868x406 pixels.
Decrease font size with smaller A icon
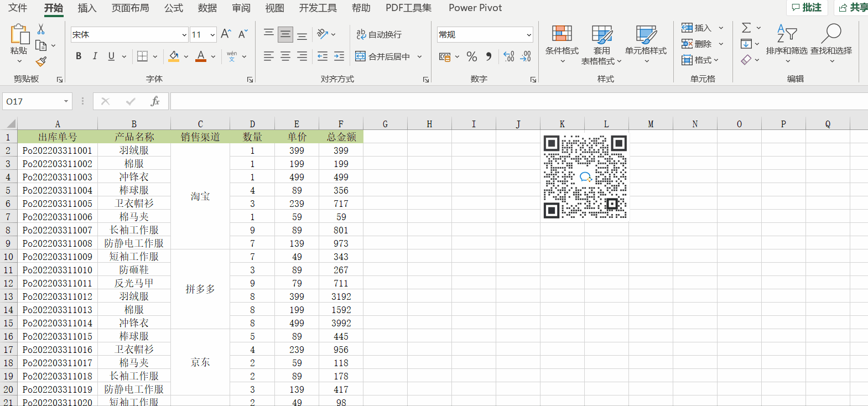point(243,34)
